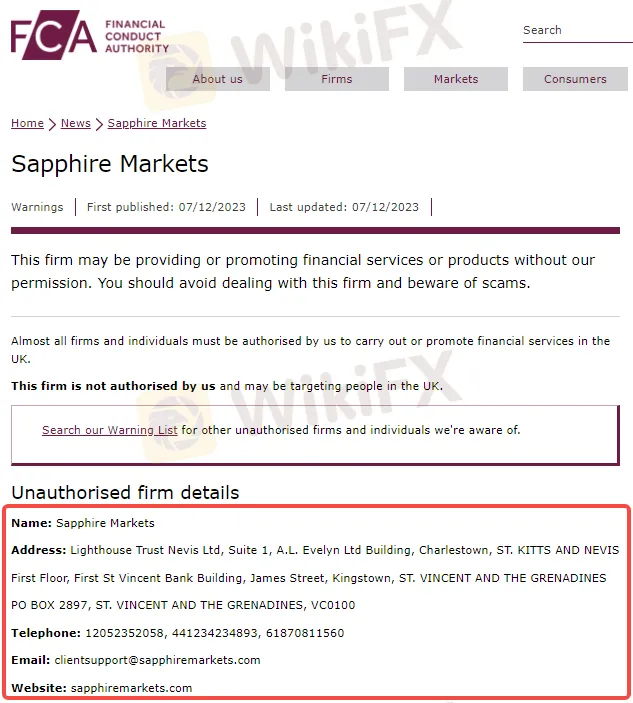
Task: Open the Firms navigation tab
Action: click(336, 79)
